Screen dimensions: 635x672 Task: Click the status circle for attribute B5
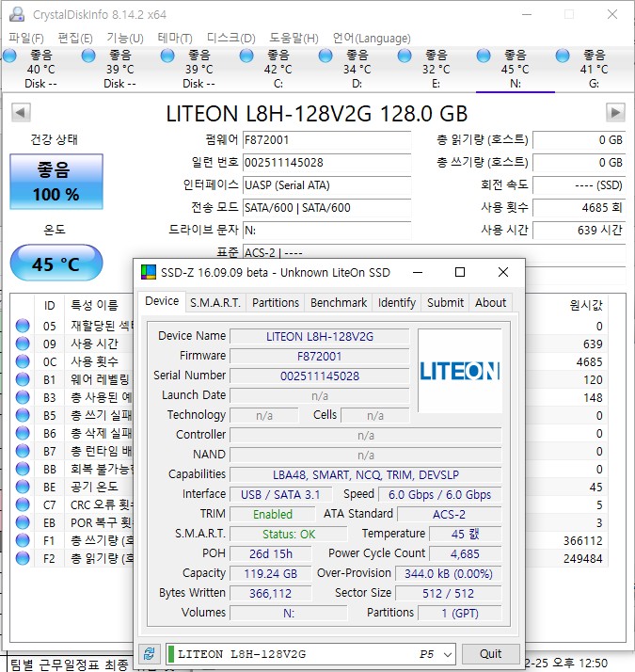(x=23, y=415)
